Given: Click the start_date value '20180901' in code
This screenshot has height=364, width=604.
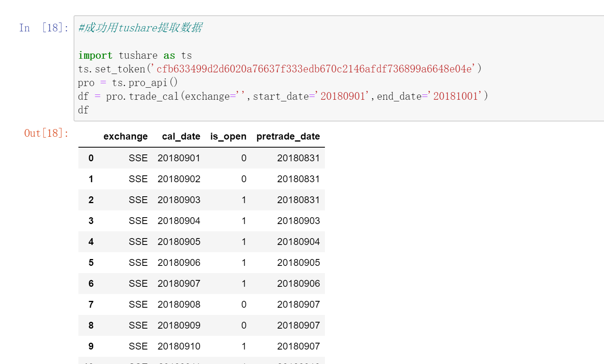Looking at the screenshot, I should point(343,97).
